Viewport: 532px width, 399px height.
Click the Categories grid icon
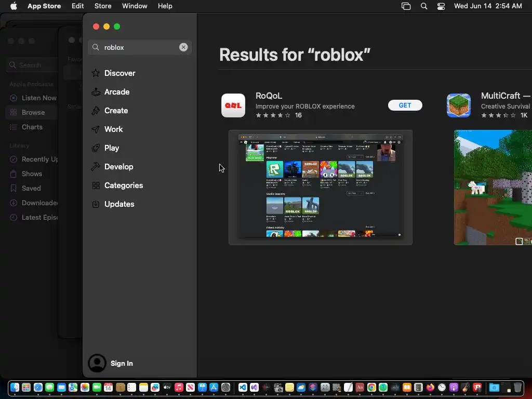pyautogui.click(x=96, y=185)
